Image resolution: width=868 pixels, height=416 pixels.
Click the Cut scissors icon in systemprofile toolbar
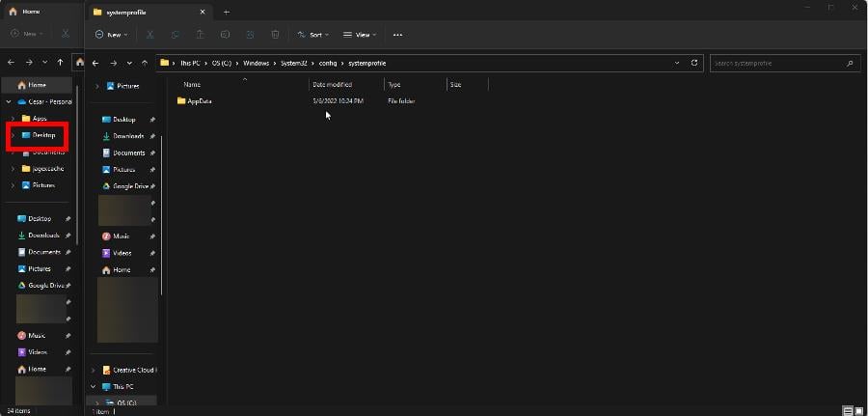pos(150,35)
